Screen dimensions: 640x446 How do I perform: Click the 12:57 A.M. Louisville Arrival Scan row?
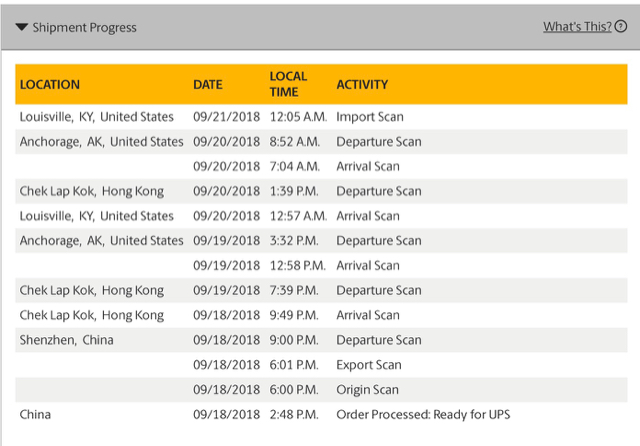click(x=368, y=216)
